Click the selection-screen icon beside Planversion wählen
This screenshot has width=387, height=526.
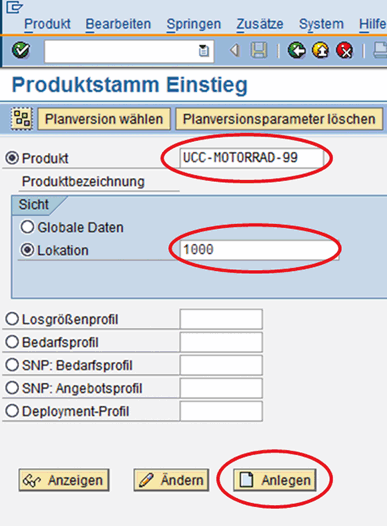tap(22, 119)
